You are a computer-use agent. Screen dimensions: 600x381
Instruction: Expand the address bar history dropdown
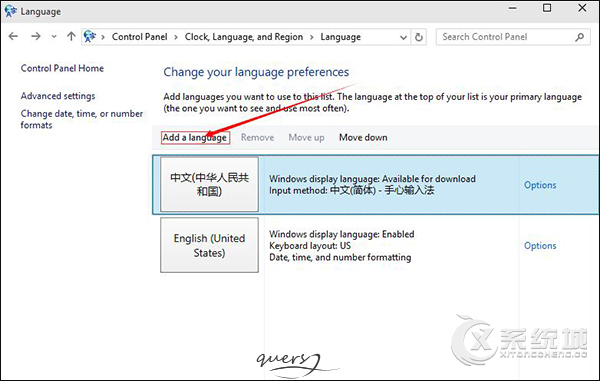pos(403,37)
